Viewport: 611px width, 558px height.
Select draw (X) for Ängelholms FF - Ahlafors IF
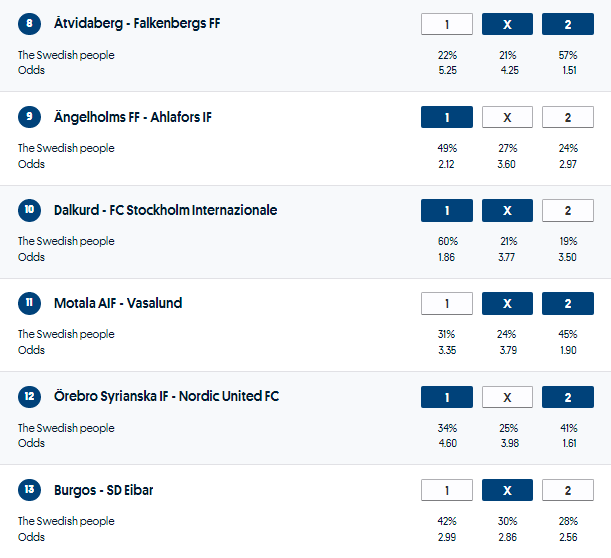pos(507,117)
